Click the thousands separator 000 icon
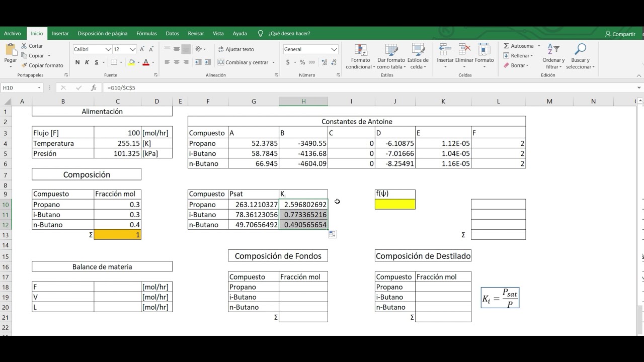The image size is (644, 362). point(312,62)
